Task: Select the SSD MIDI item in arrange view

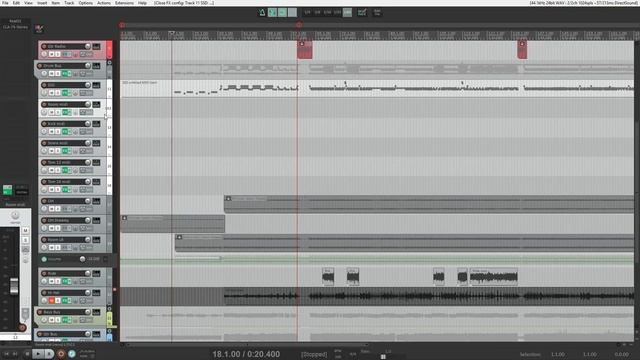Action: (x=377, y=88)
